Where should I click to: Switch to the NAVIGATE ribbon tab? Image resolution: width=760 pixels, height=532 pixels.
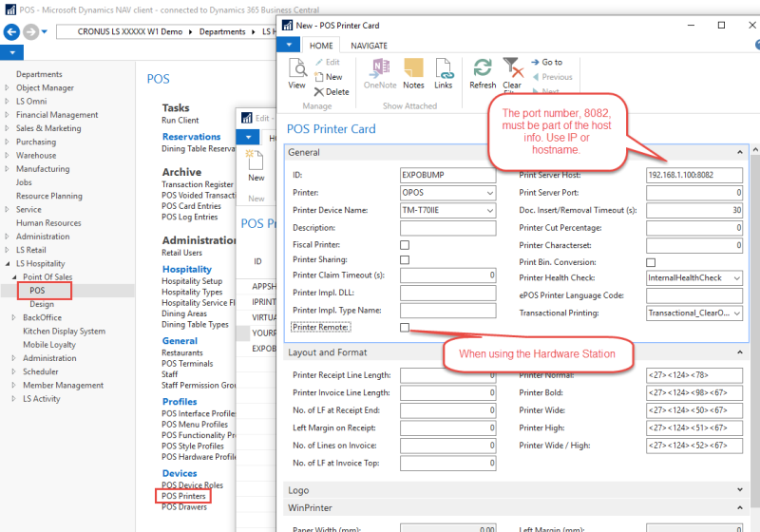[x=369, y=46]
